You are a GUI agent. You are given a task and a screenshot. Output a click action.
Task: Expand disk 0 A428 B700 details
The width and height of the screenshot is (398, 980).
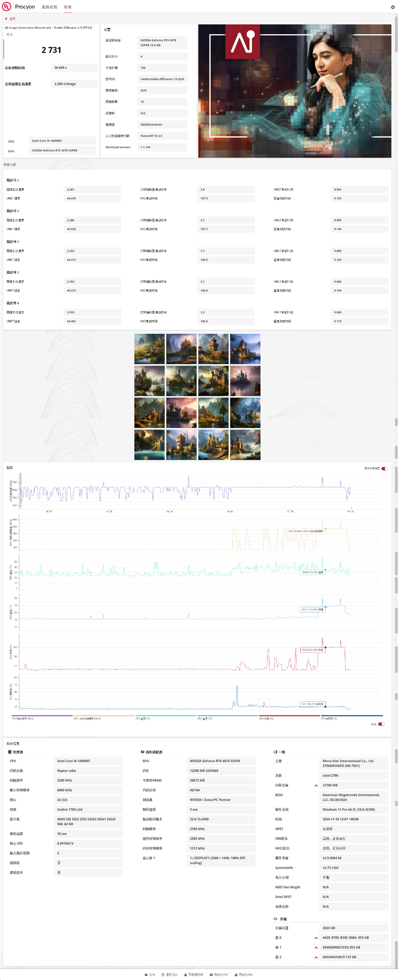pos(316,938)
